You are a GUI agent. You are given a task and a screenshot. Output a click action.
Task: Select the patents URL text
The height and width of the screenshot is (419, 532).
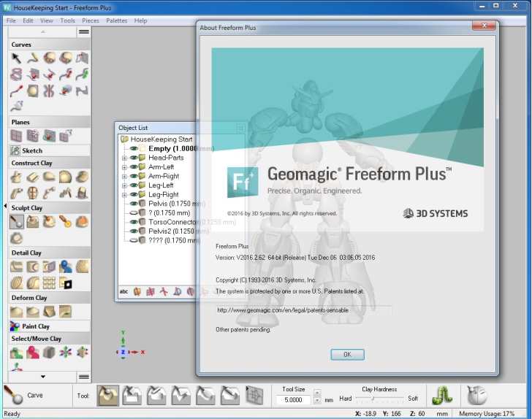[283, 310]
